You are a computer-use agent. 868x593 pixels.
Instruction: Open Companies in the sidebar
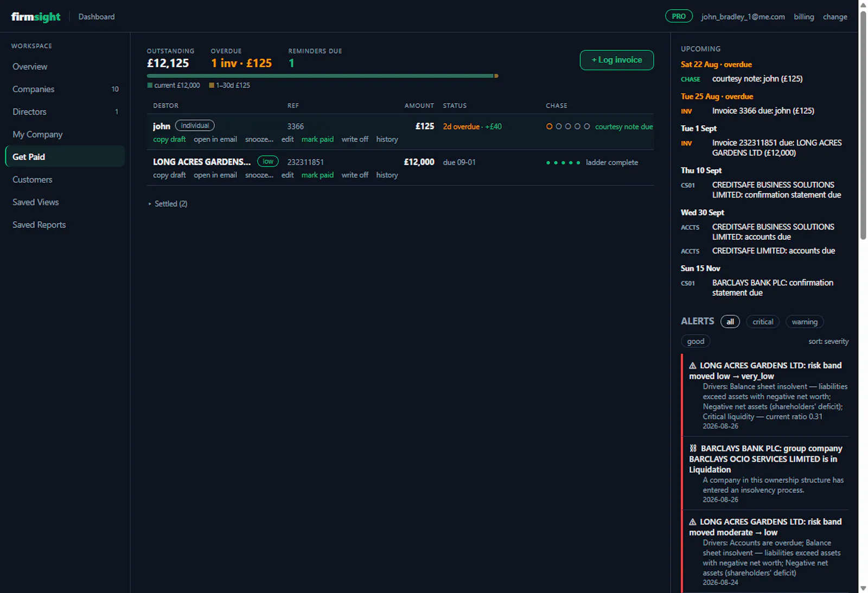65,90
